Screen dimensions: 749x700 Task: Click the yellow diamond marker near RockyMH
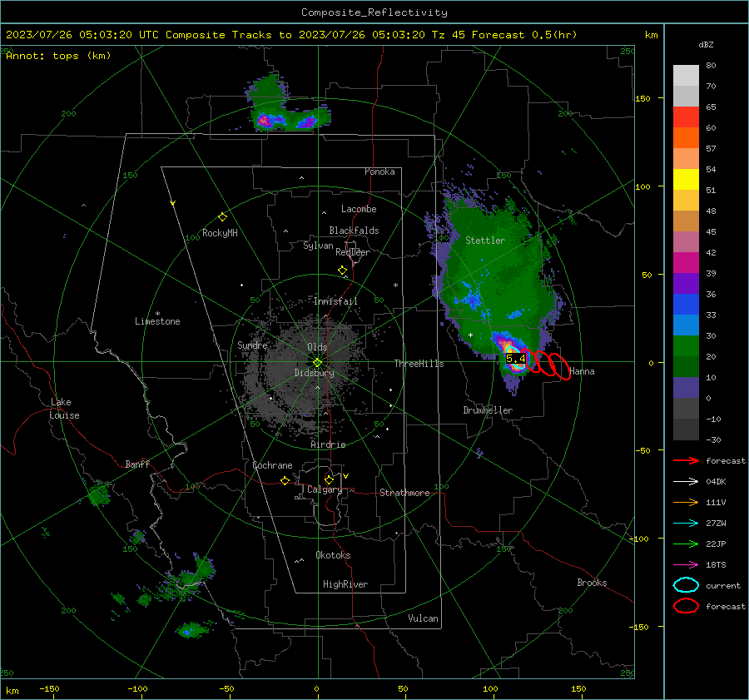point(222,217)
